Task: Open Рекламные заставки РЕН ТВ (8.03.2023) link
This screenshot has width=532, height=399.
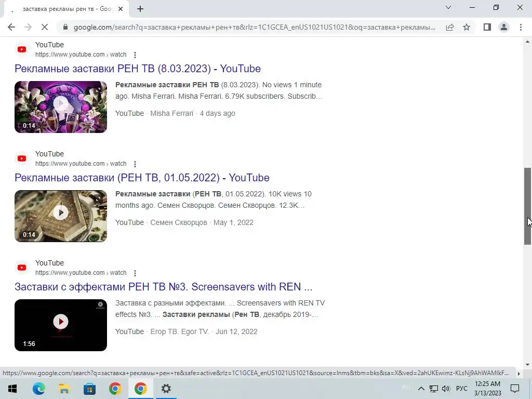Action: (138, 69)
